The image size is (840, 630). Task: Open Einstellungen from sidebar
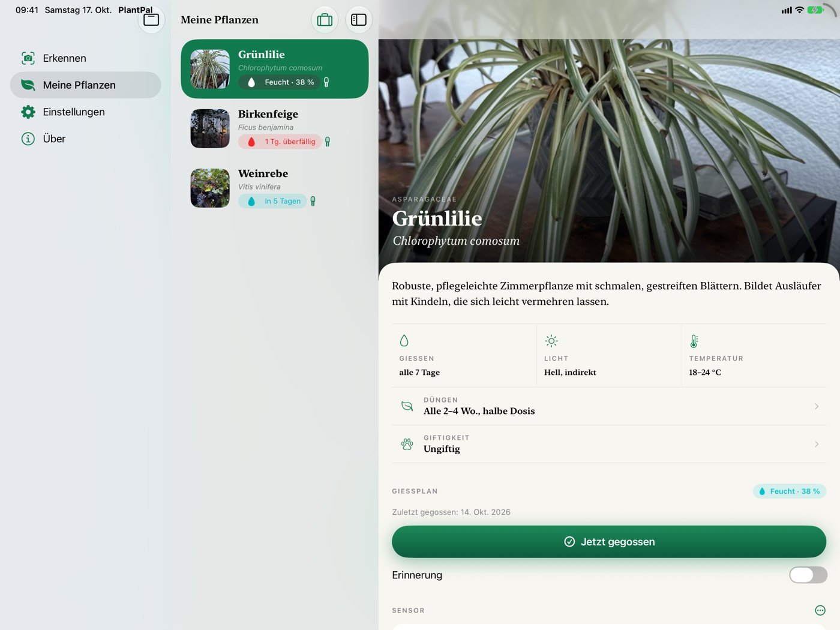(x=86, y=112)
